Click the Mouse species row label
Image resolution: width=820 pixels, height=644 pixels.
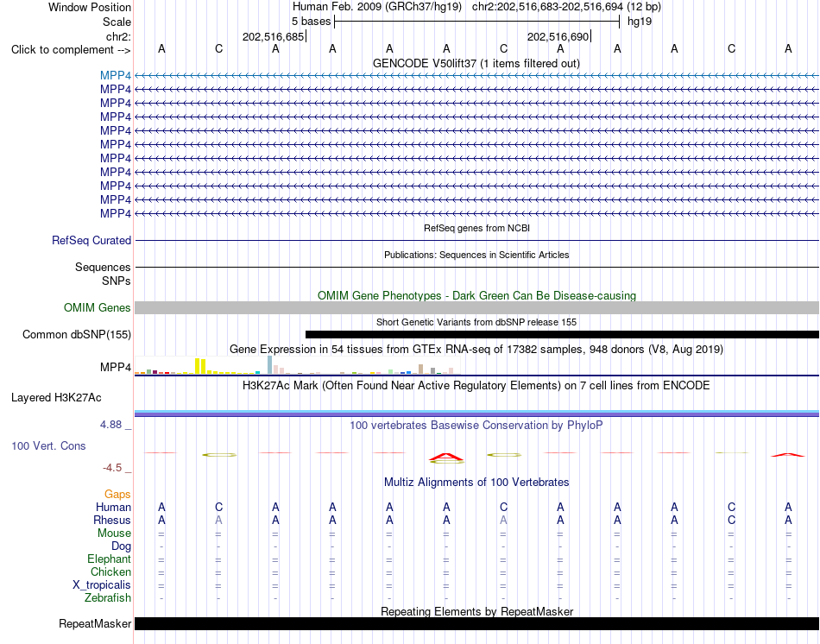114,534
